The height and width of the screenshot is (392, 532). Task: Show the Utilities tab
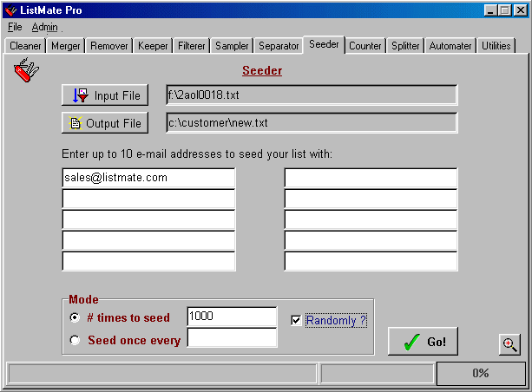click(x=496, y=46)
